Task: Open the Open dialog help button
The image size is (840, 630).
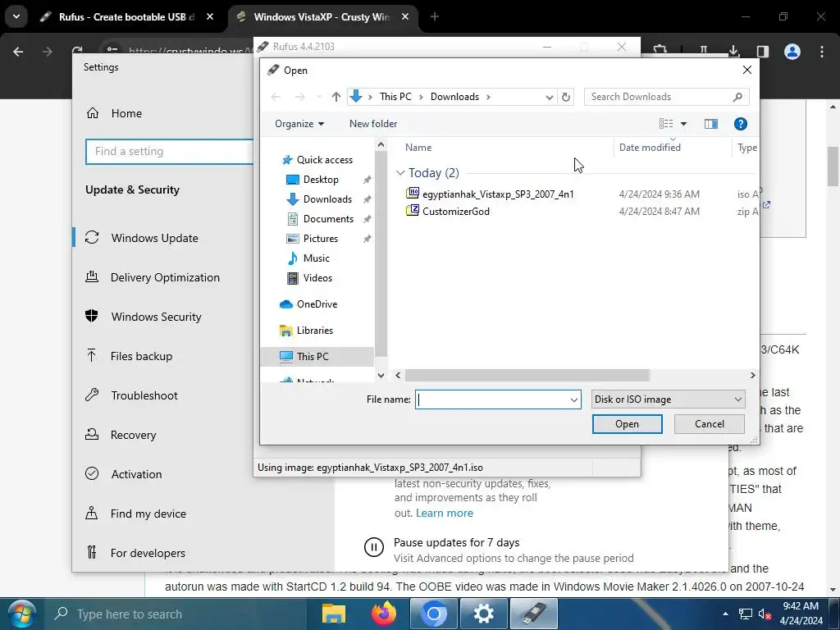Action: click(x=741, y=124)
